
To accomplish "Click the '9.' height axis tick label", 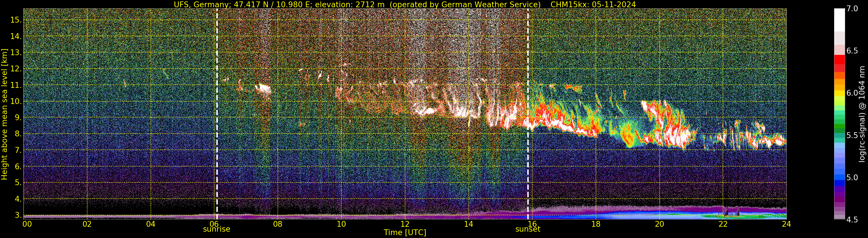I will [18, 118].
